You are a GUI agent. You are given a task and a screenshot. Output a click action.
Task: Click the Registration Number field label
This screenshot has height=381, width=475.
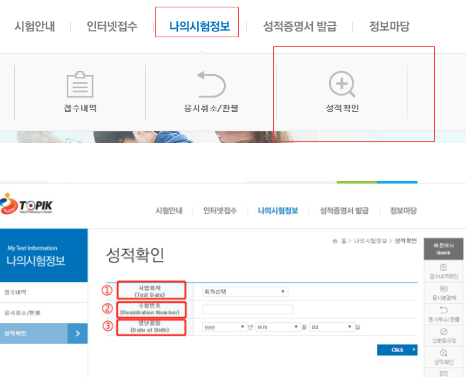coord(151,309)
